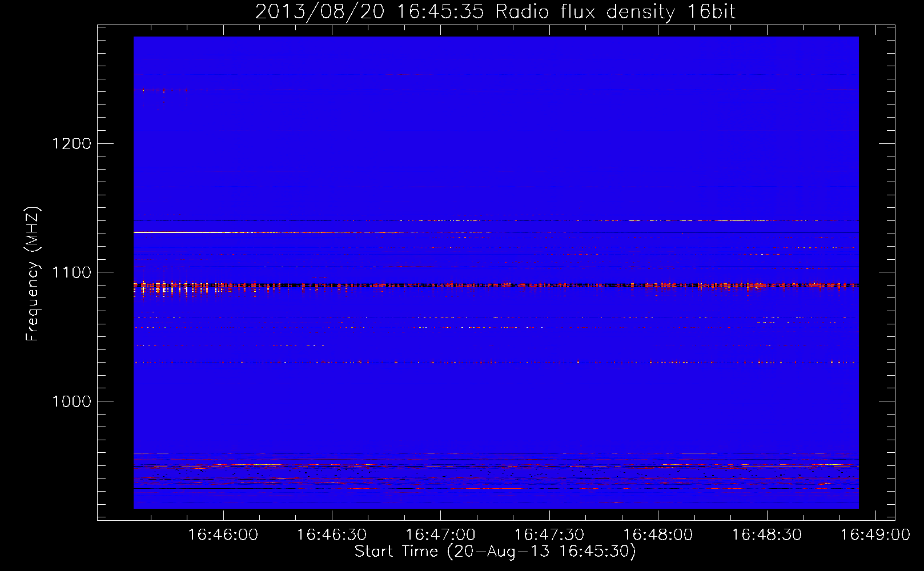Choose the 16:48:30 time tick label
The height and width of the screenshot is (571, 924).
tap(767, 534)
